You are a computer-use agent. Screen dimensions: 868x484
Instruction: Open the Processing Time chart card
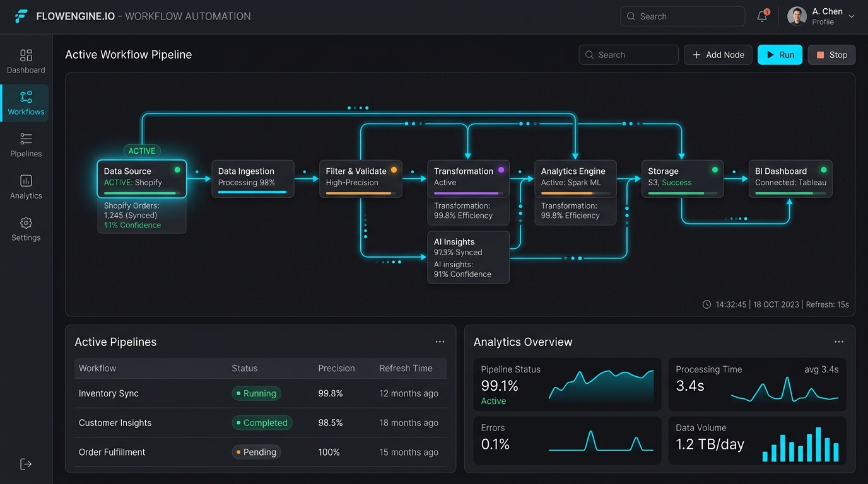(x=757, y=385)
